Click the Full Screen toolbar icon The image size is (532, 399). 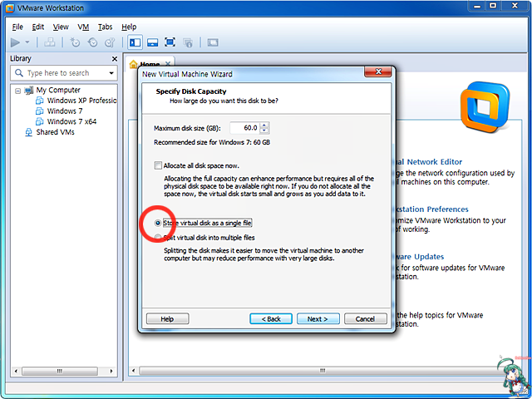(170, 42)
